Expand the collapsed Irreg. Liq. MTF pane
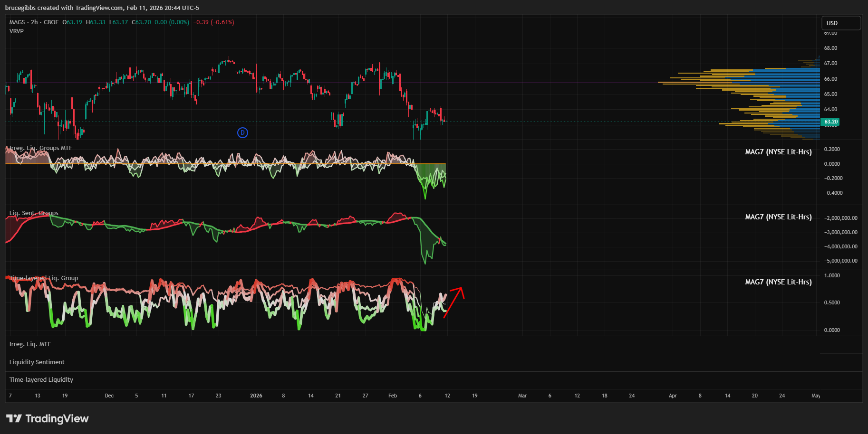This screenshot has height=434, width=868. tap(30, 344)
